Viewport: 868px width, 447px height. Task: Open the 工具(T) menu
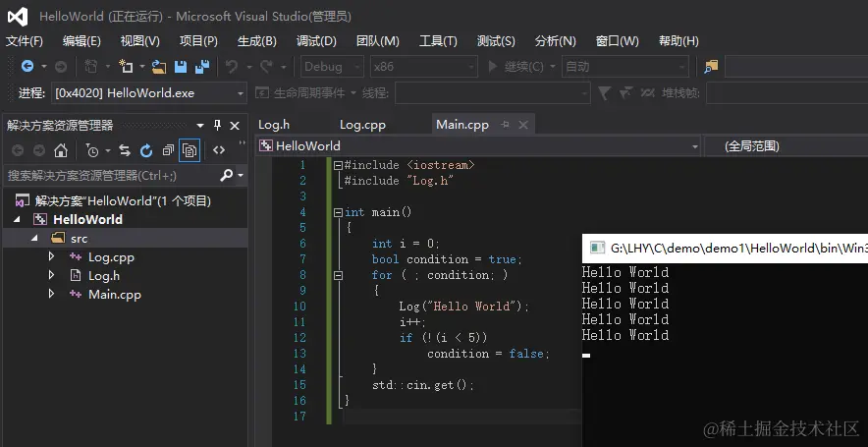pos(438,41)
